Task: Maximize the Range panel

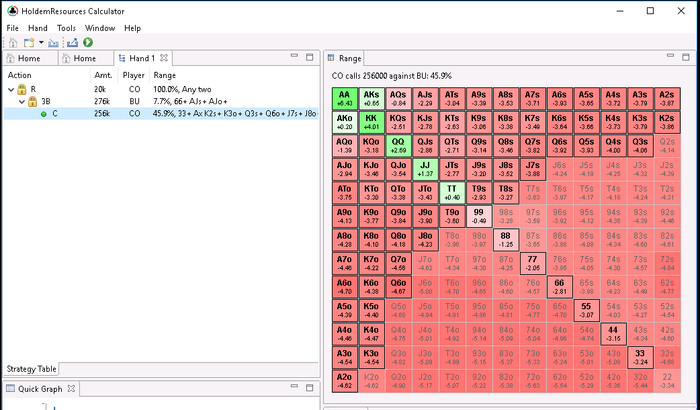Action: [x=686, y=57]
